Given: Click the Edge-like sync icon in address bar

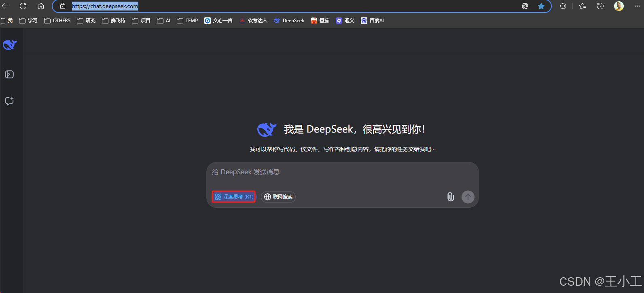Looking at the screenshot, I should tap(525, 6).
